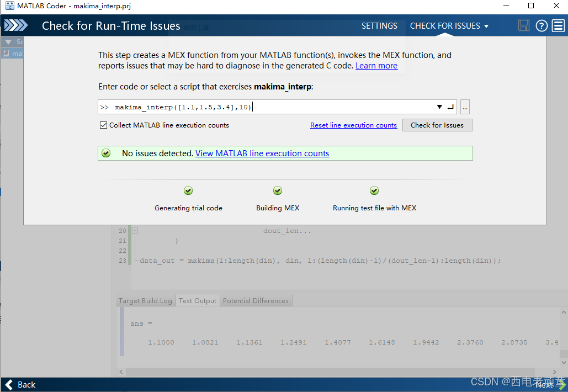
Task: Open the hamburger menu icon
Action: [558, 26]
